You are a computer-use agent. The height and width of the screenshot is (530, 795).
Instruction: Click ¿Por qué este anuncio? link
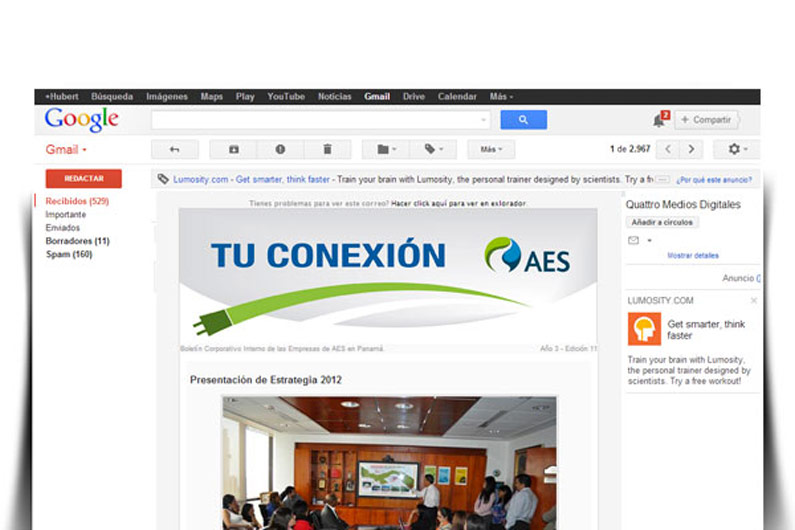point(714,180)
